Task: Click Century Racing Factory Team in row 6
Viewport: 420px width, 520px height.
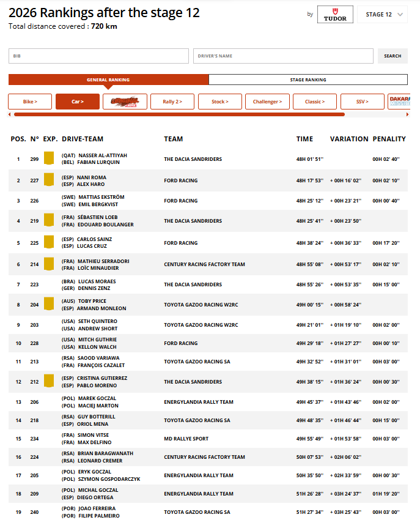Action: [205, 264]
